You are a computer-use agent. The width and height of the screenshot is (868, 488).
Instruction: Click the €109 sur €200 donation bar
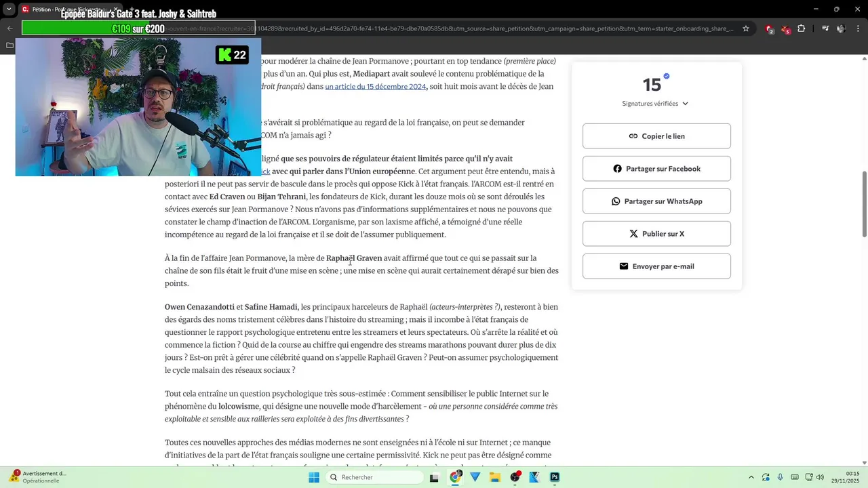click(138, 28)
